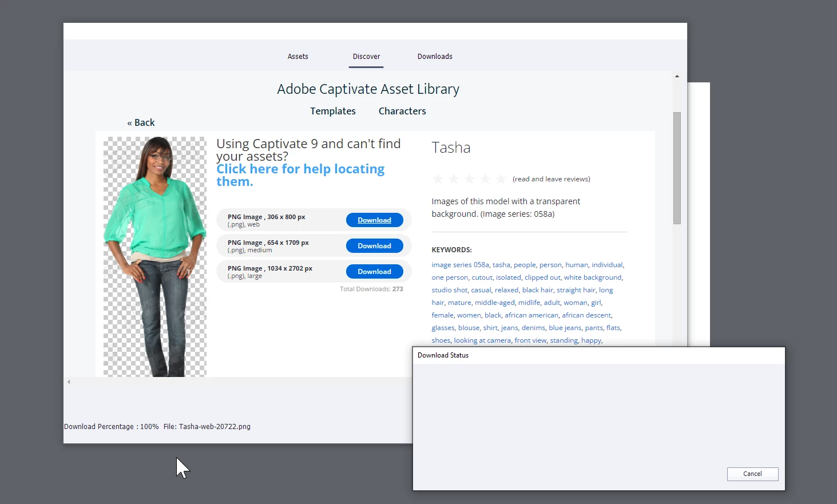Open the 'blouse' keyword link
This screenshot has width=837, height=504.
469,328
